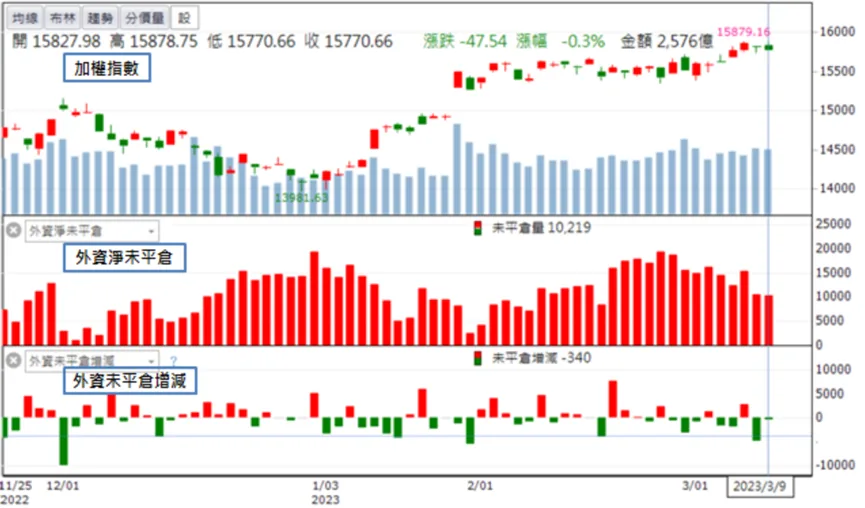Close the 外資未平倉增減 sub-chart panel

click(x=14, y=361)
